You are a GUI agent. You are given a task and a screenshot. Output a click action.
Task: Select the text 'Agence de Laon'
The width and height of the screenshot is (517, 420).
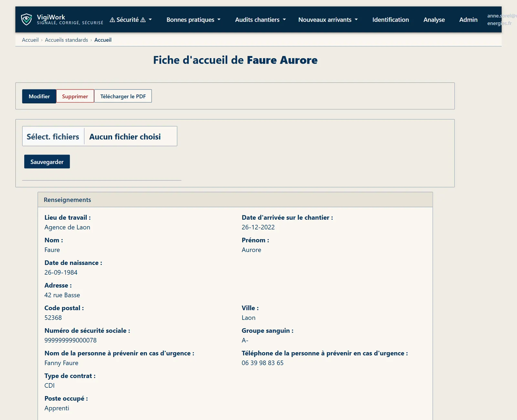(x=67, y=227)
